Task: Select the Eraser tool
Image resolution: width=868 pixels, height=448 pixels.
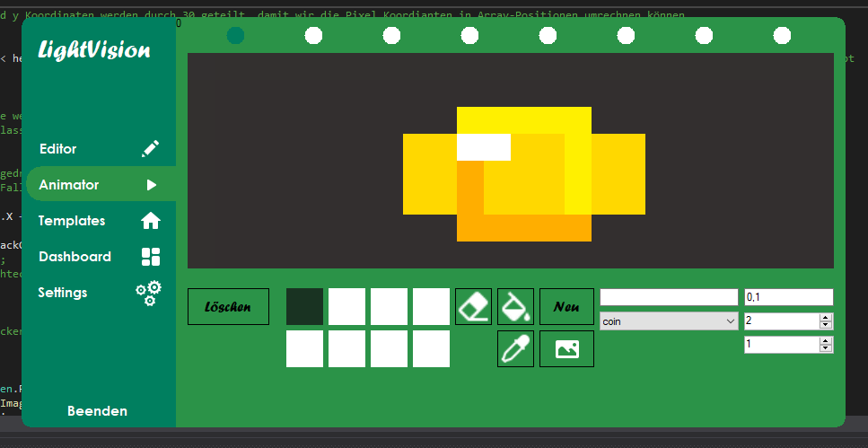Action: click(473, 306)
